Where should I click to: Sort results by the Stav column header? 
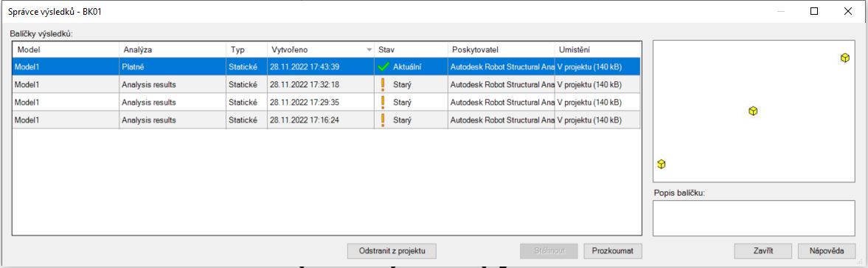click(x=412, y=50)
